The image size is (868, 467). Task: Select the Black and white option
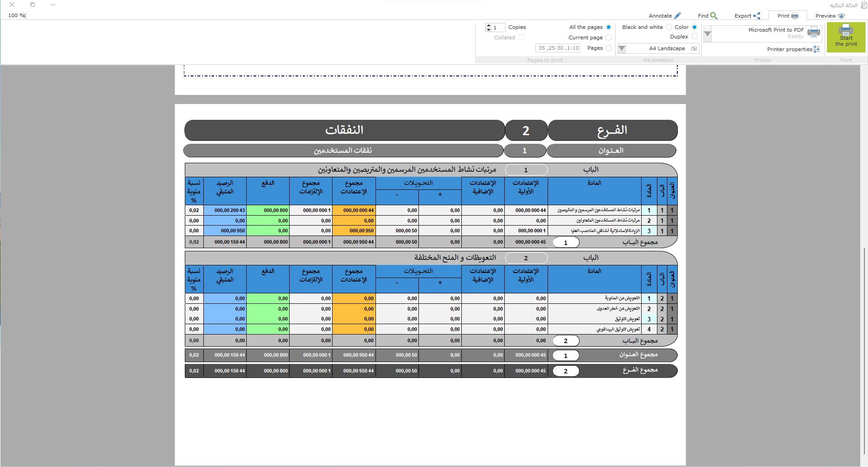pyautogui.click(x=669, y=27)
